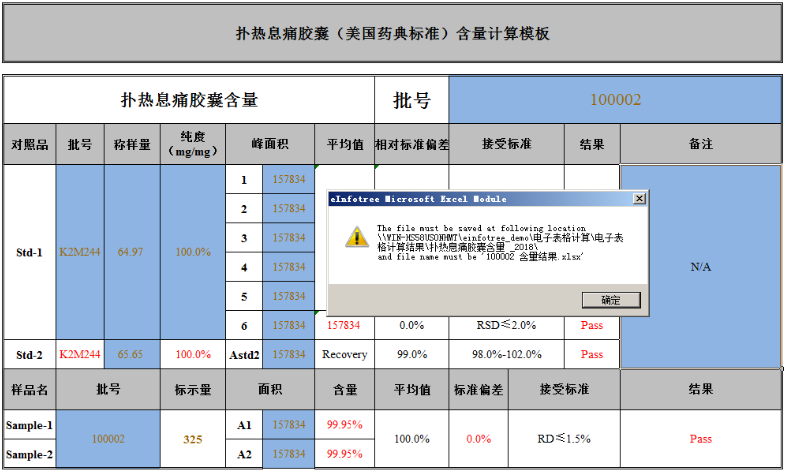Image resolution: width=785 pixels, height=472 pixels.
Task: Click the gray template title header cell
Action: (392, 33)
